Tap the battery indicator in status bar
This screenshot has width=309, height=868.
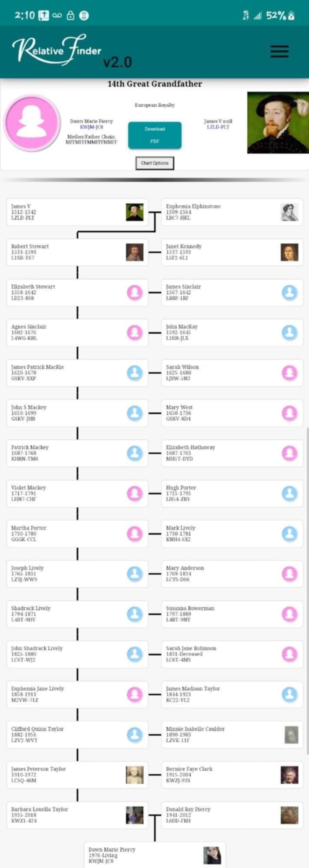pyautogui.click(x=291, y=16)
